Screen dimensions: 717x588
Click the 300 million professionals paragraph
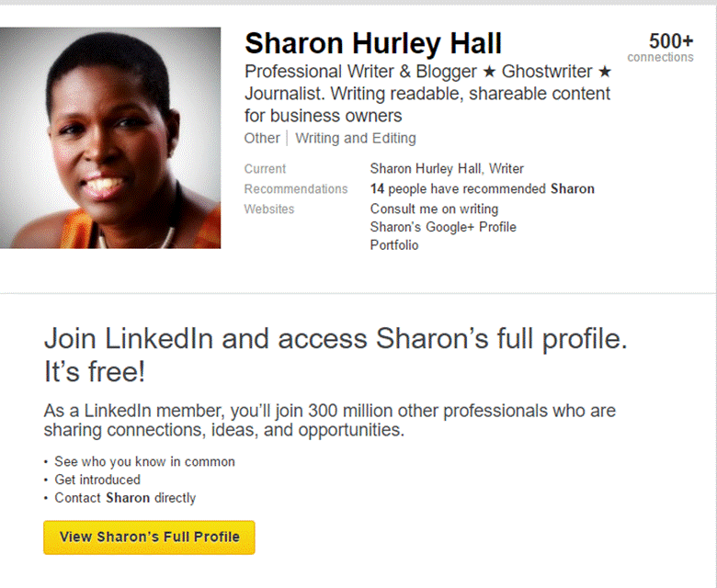(329, 420)
